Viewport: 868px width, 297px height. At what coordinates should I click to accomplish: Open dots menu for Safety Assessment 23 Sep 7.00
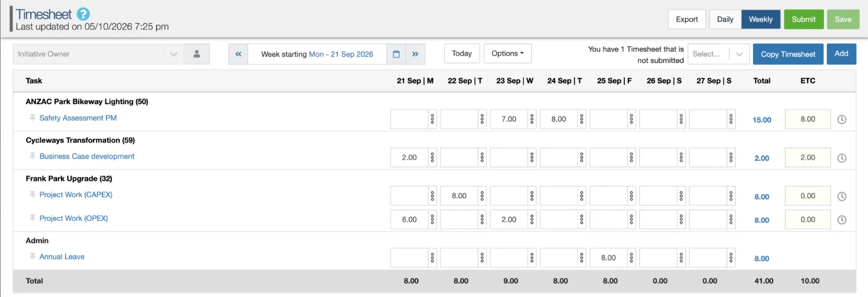coord(532,119)
